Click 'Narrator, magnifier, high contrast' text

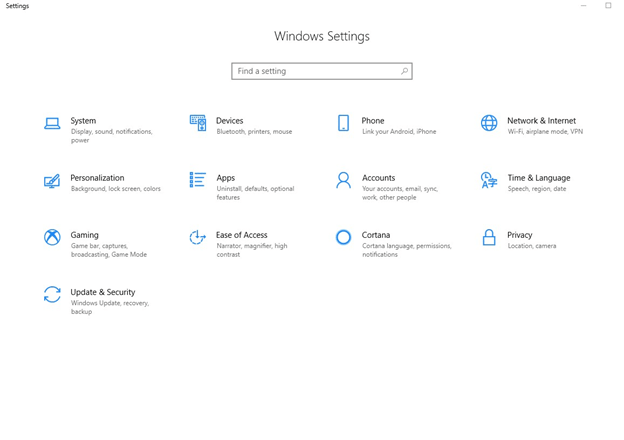click(x=252, y=250)
